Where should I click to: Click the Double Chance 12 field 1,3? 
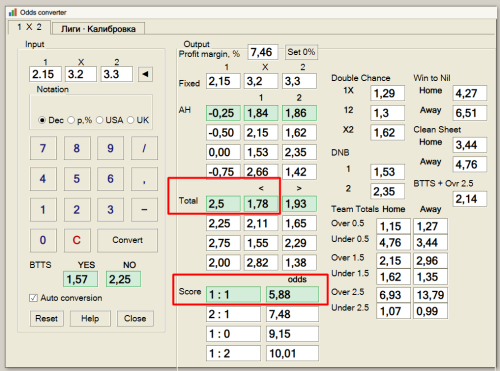pos(388,113)
